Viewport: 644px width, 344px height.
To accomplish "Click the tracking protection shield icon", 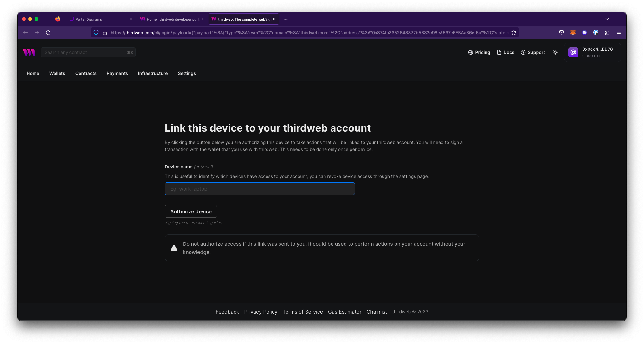I will click(x=96, y=32).
